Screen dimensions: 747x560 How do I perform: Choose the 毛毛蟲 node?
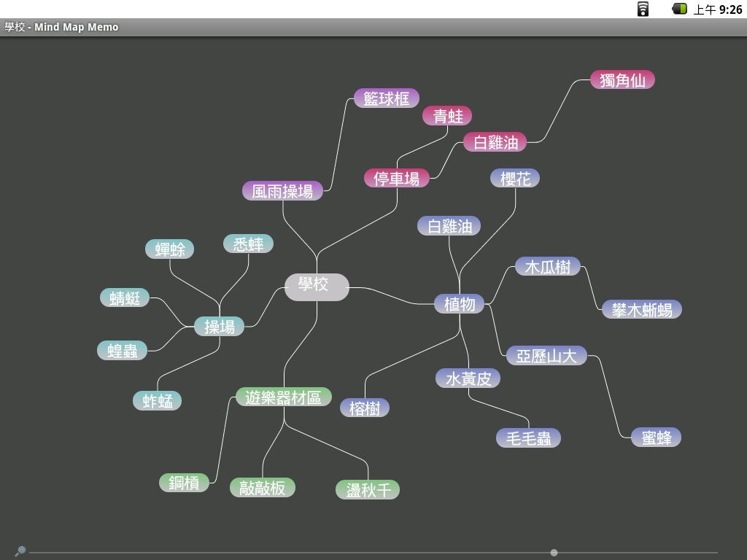(x=528, y=438)
